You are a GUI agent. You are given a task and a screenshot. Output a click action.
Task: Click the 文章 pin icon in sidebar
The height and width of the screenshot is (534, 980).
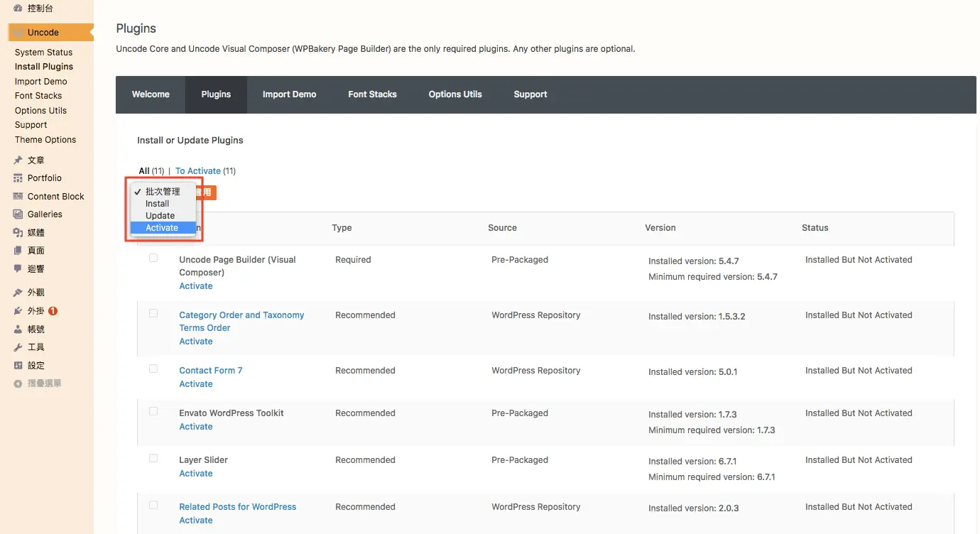tap(18, 160)
